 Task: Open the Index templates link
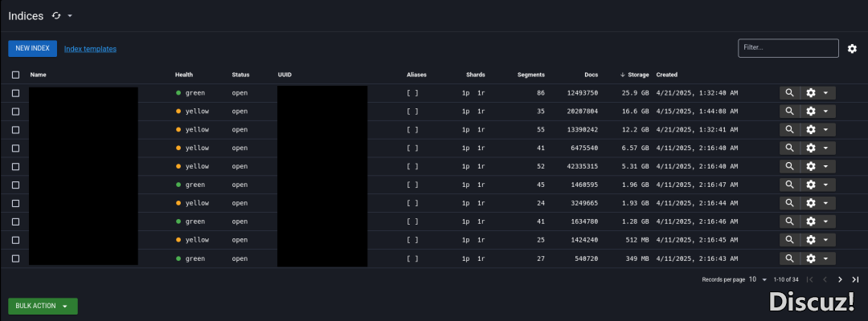point(90,49)
